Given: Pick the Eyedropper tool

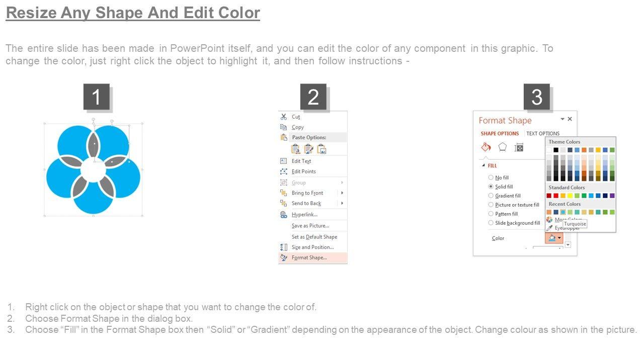Looking at the screenshot, I should coord(549,228).
